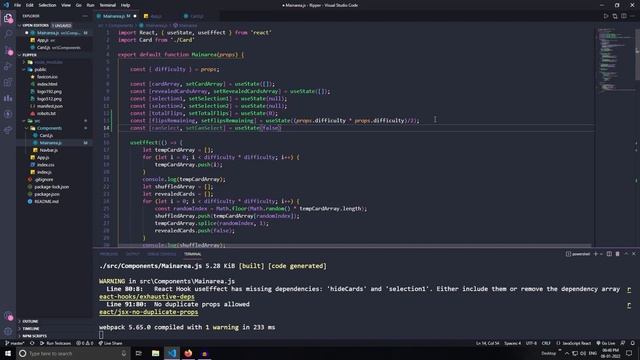Screen dimensions: 640x360
Task: Open Navbar.js in the file tree
Action: pyautogui.click(x=49, y=150)
